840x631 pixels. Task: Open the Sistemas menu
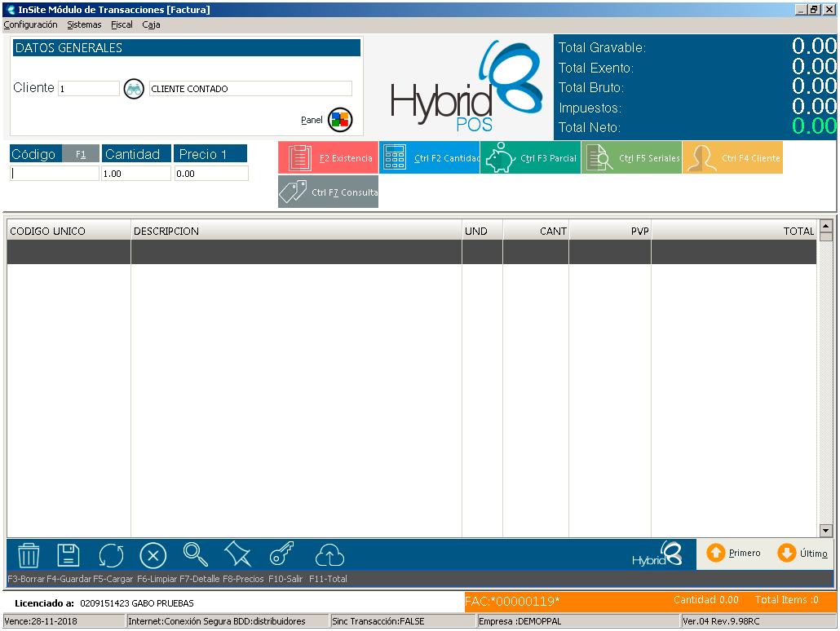(x=84, y=24)
